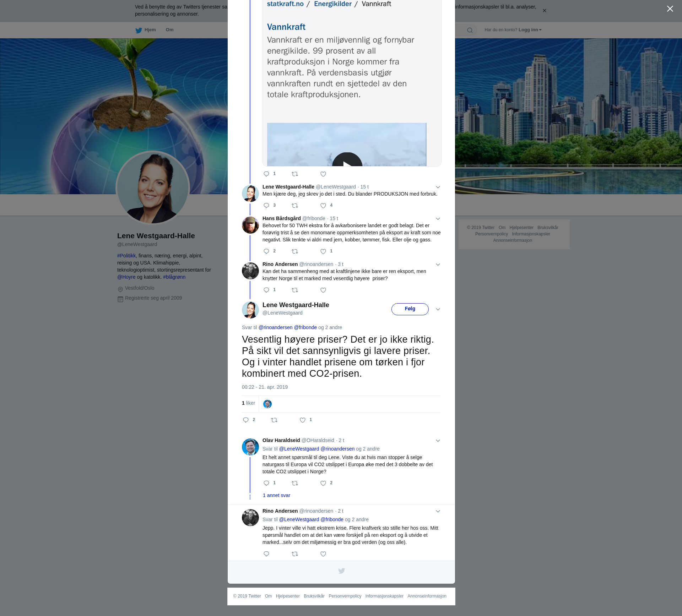Viewport: 682px width, 616px height.
Task: Open Informasjonskapsler in the bottom footer
Action: pyautogui.click(x=384, y=596)
